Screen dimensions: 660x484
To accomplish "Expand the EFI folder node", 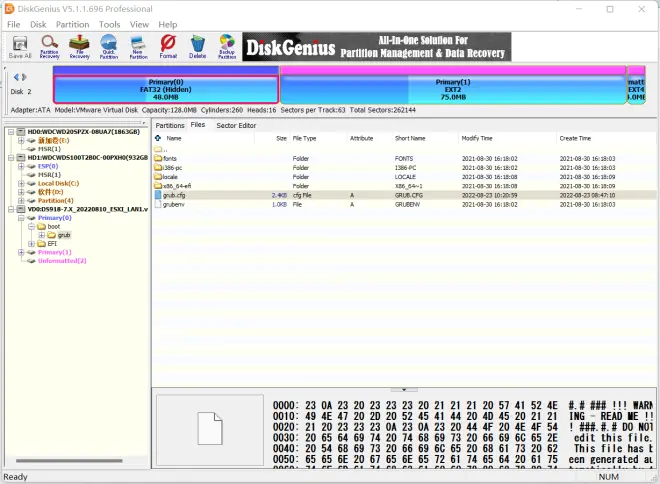I will pos(31,244).
